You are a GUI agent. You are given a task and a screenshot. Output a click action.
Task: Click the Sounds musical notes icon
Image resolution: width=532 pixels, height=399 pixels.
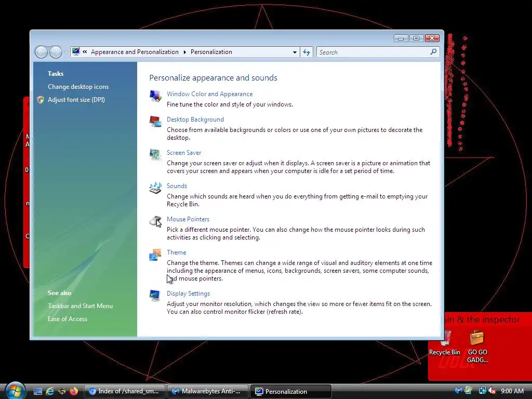point(155,188)
